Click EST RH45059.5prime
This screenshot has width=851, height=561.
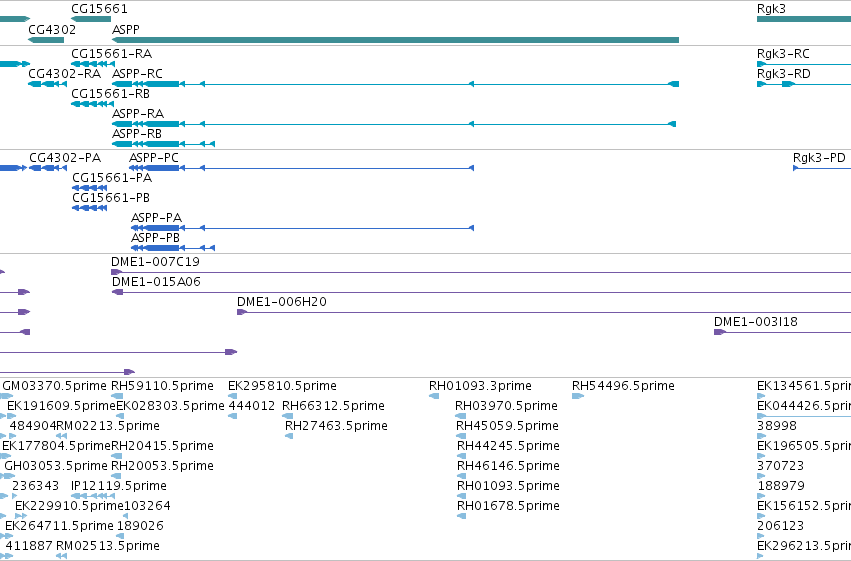pos(507,426)
